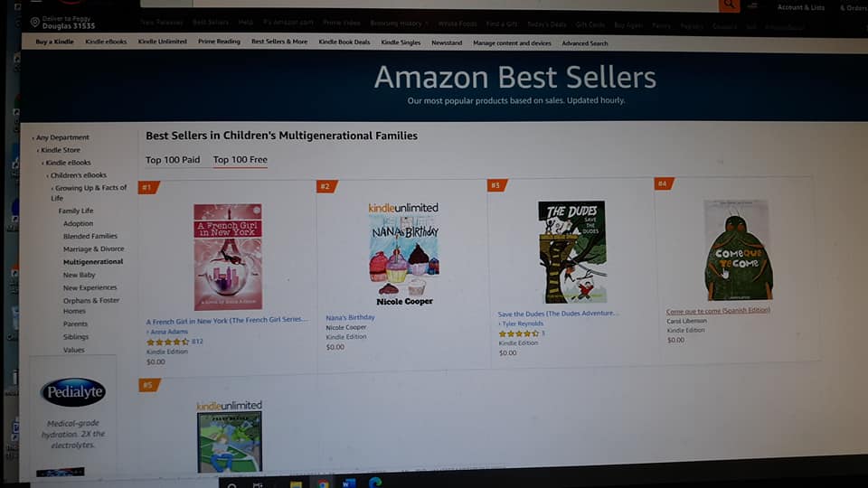
Task: Open the Blended Families category
Action: (90, 236)
